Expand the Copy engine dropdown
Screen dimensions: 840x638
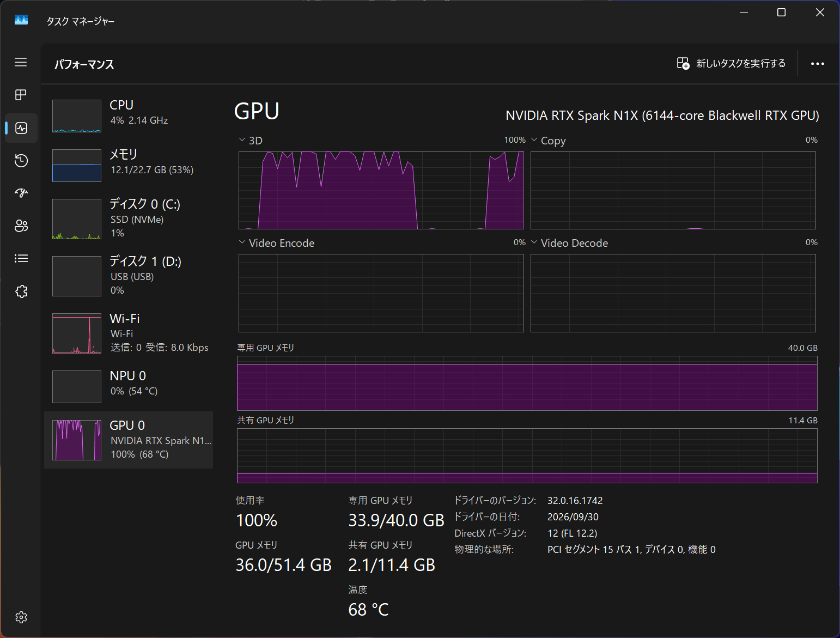click(x=534, y=140)
